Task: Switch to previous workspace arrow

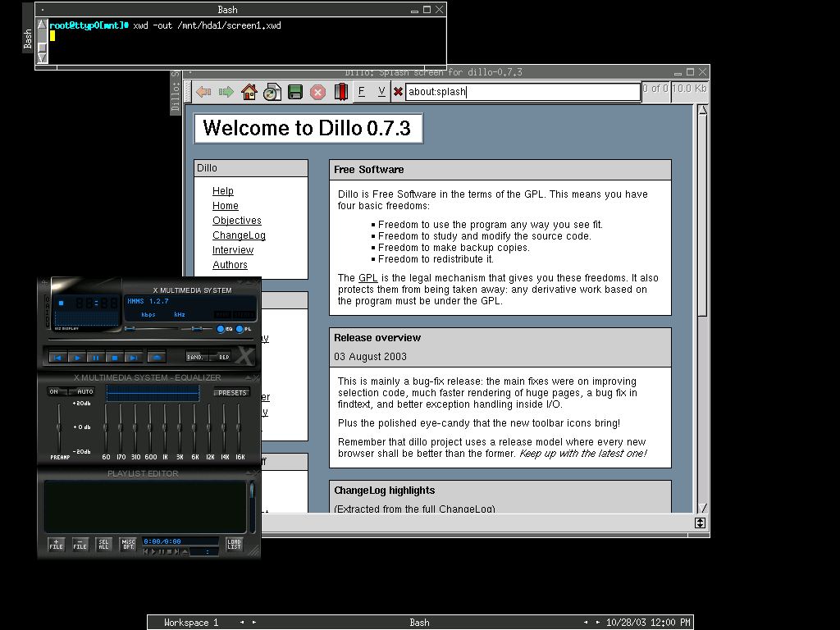Action: coord(242,623)
